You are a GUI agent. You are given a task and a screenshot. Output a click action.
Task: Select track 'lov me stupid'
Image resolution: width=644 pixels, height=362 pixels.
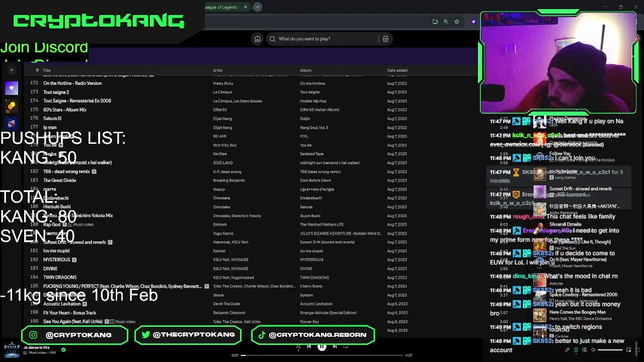pyautogui.click(x=56, y=251)
